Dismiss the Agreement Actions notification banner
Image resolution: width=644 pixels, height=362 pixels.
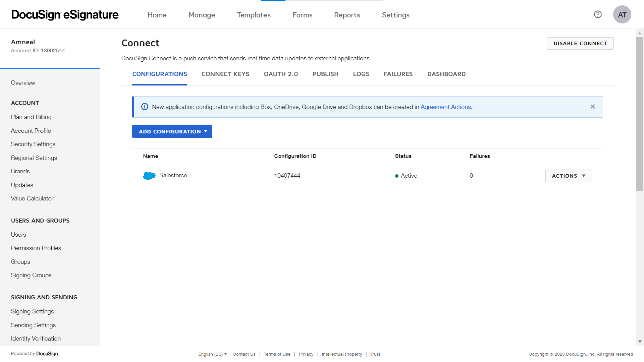pos(592,107)
